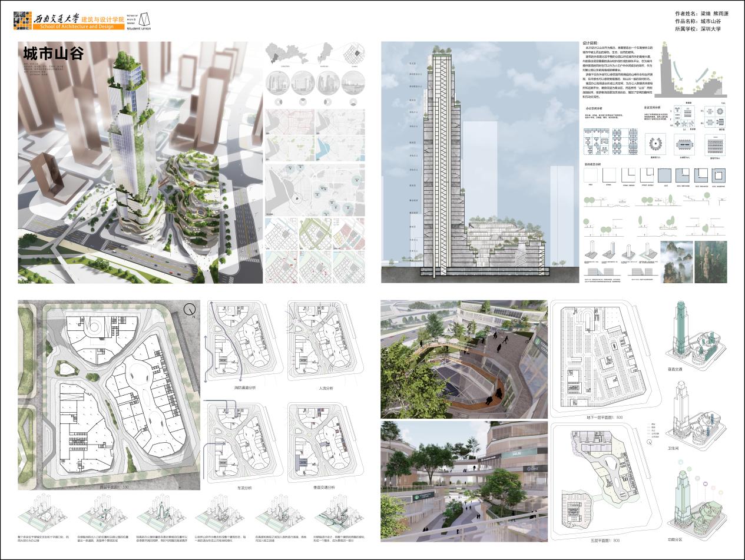The height and width of the screenshot is (560, 745).
Task: Click the Southwest Jiaotong University logo emblem
Action: pyautogui.click(x=24, y=21)
